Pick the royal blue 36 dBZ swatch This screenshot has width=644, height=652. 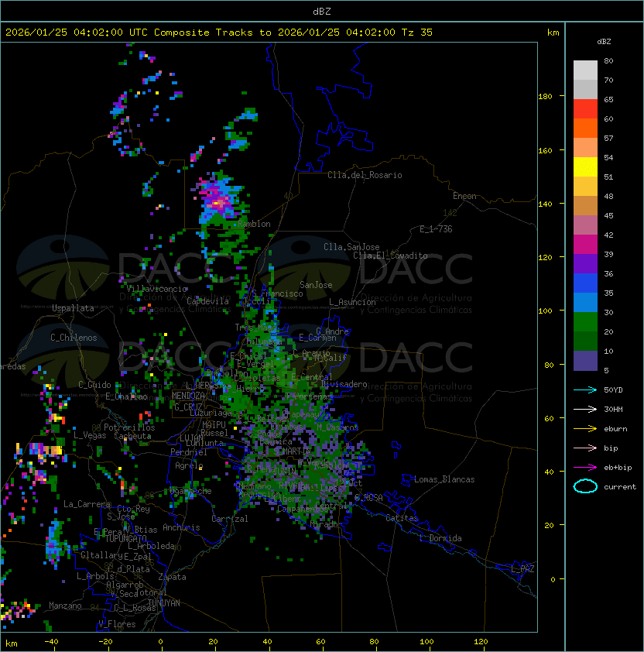click(x=585, y=283)
